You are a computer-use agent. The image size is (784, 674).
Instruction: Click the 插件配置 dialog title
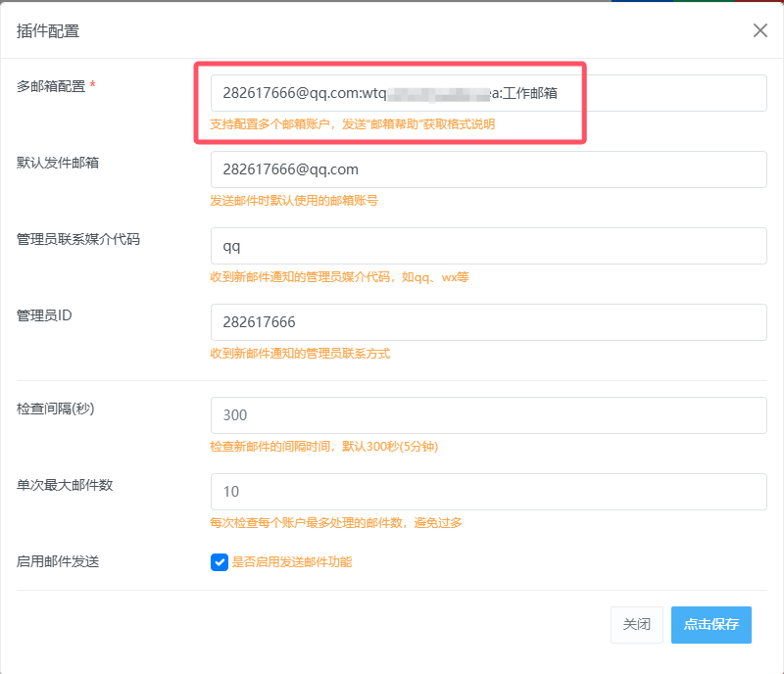(48, 30)
